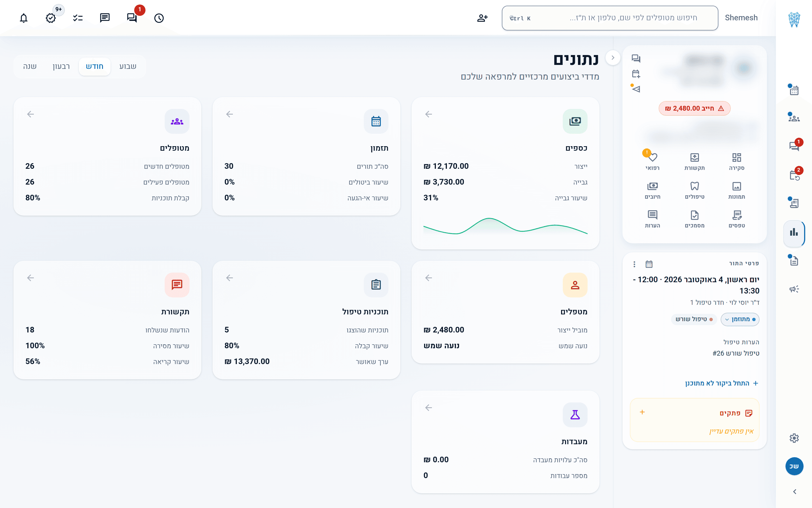
Task: Open the מטופלים card arrow
Action: [30, 114]
